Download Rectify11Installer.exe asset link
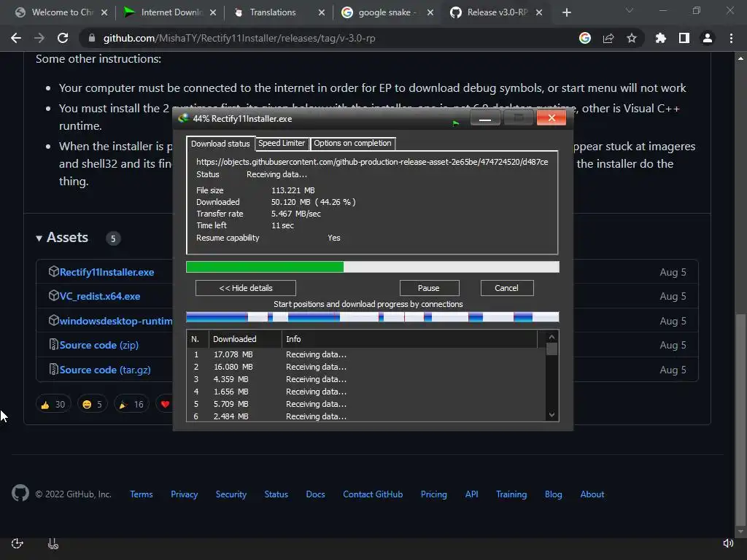The image size is (747, 560). coord(107,273)
